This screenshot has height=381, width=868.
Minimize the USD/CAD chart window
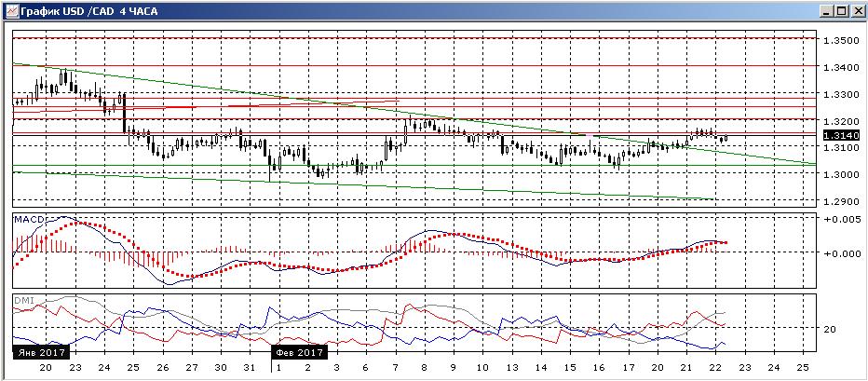point(826,10)
